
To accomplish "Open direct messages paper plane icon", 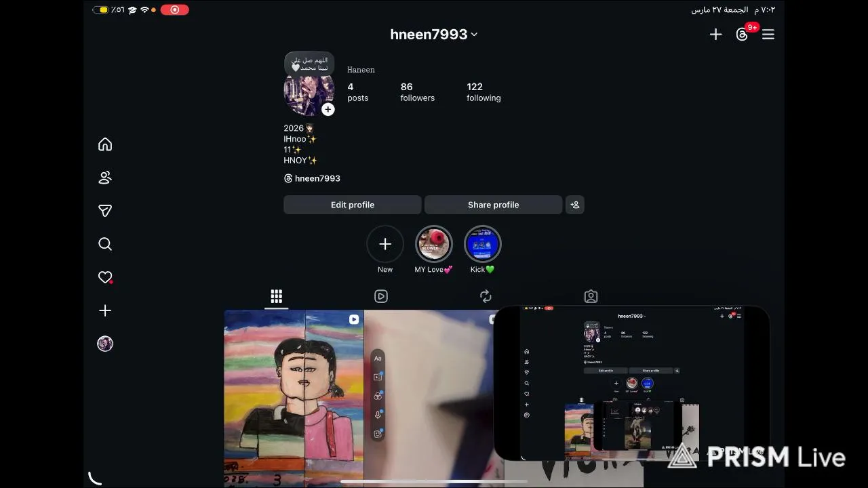I will (105, 211).
